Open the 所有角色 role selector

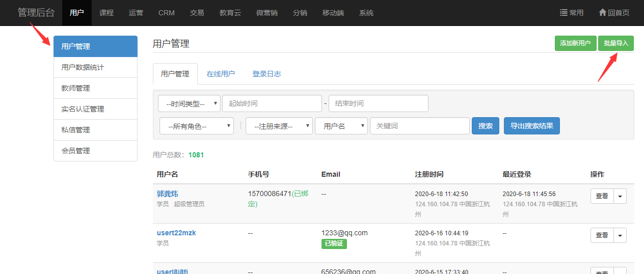[196, 126]
